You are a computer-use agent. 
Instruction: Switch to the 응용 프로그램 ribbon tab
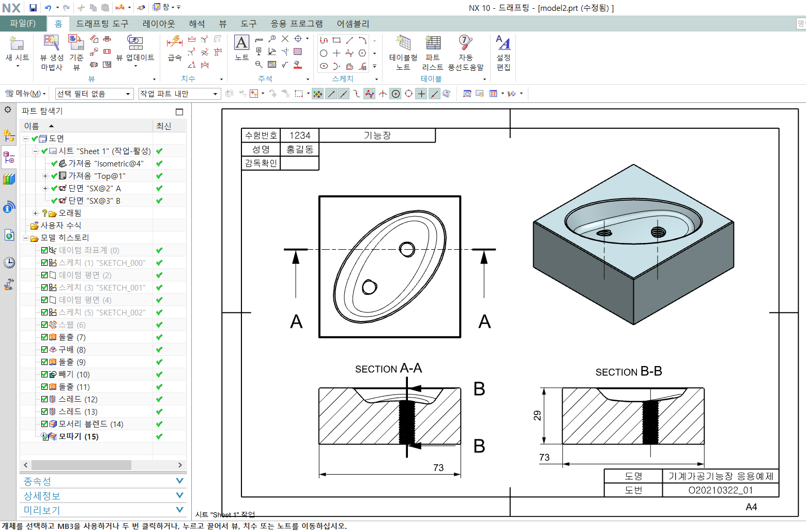tap(297, 24)
